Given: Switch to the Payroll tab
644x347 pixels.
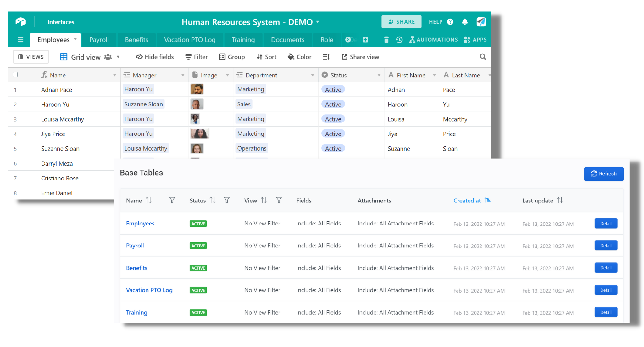Looking at the screenshot, I should pyautogui.click(x=99, y=40).
